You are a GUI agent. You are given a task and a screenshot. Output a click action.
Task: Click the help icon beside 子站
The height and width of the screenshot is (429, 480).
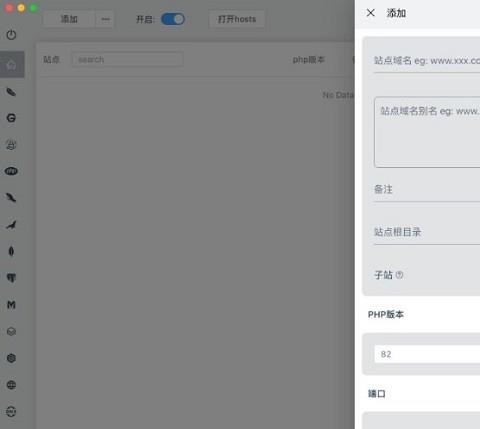pyautogui.click(x=399, y=275)
